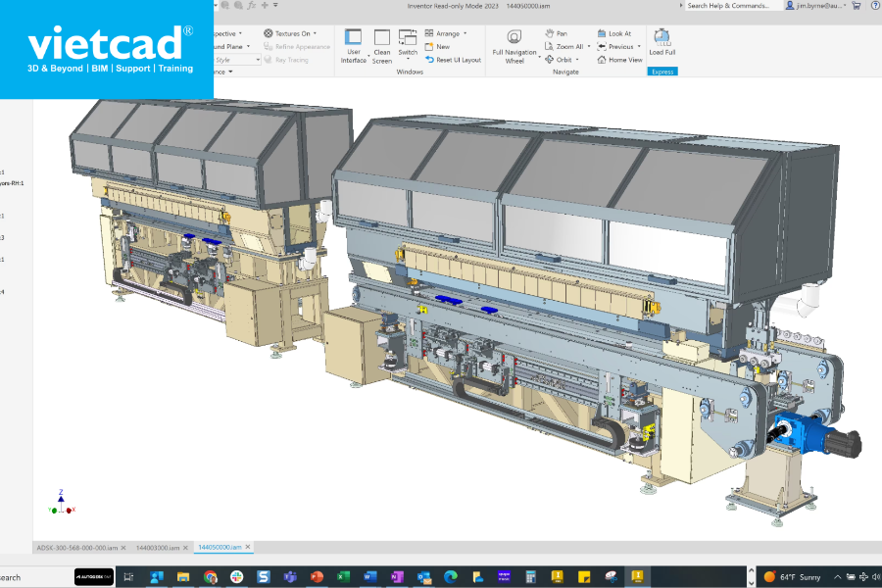882x588 pixels.
Task: Open Microsoft Teams from taskbar
Action: coord(290,577)
